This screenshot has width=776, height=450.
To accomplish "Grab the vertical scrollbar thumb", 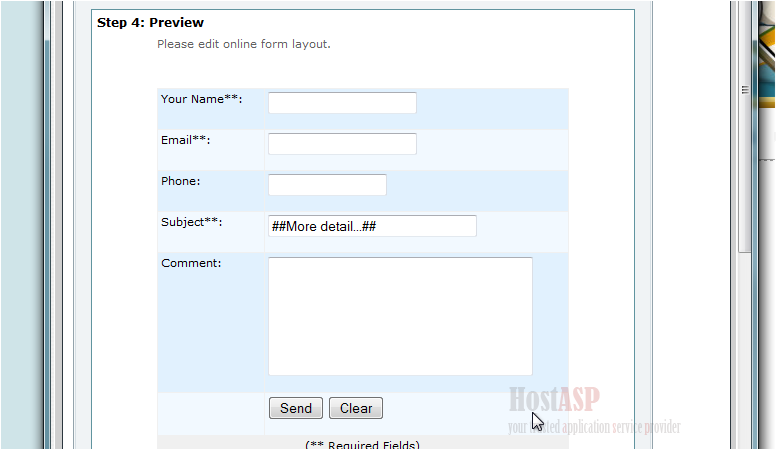I will pyautogui.click(x=744, y=150).
